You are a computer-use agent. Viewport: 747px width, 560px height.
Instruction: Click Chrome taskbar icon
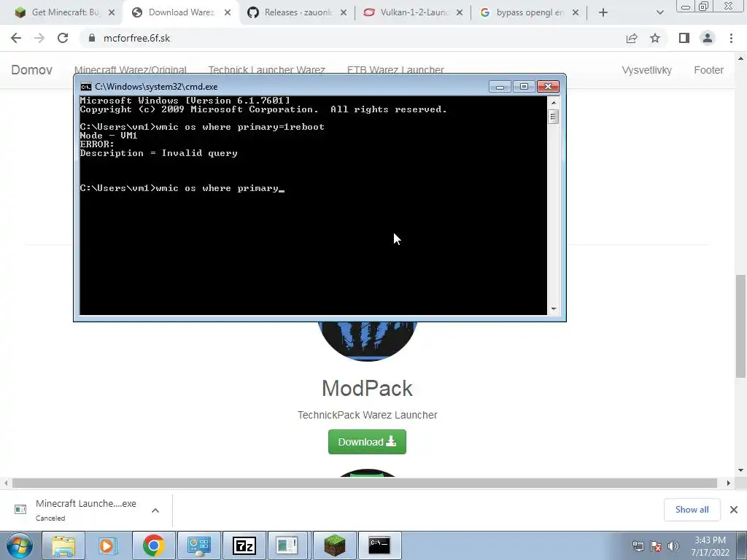tap(153, 545)
